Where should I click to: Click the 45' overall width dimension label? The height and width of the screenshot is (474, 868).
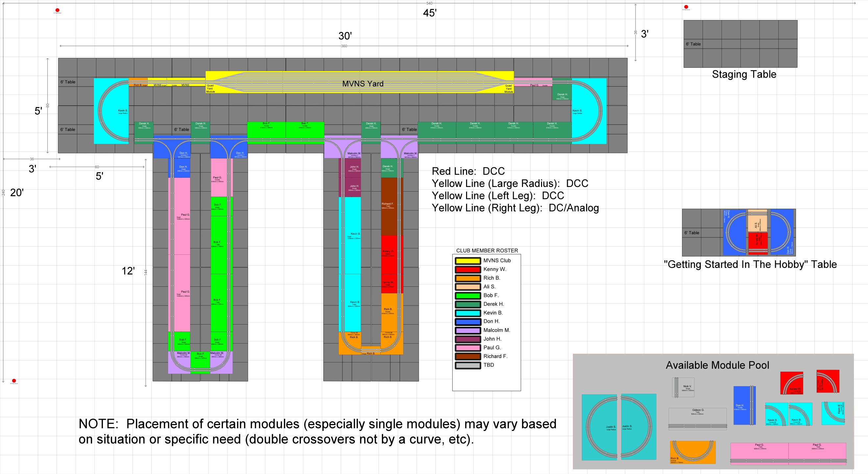(430, 13)
